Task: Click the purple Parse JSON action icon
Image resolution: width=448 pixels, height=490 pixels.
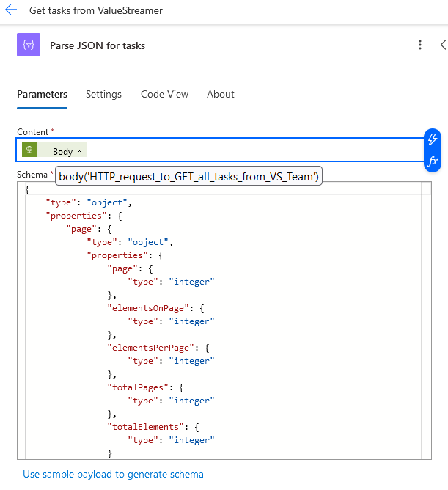Action: tap(29, 45)
